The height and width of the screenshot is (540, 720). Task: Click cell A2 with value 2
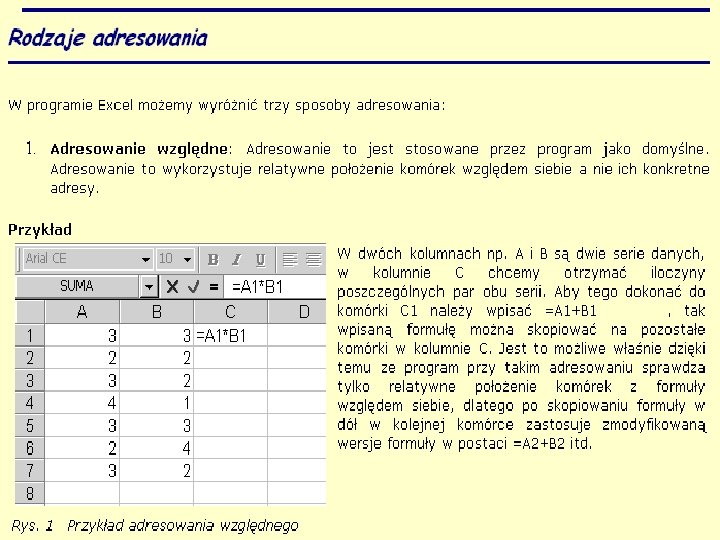point(82,358)
